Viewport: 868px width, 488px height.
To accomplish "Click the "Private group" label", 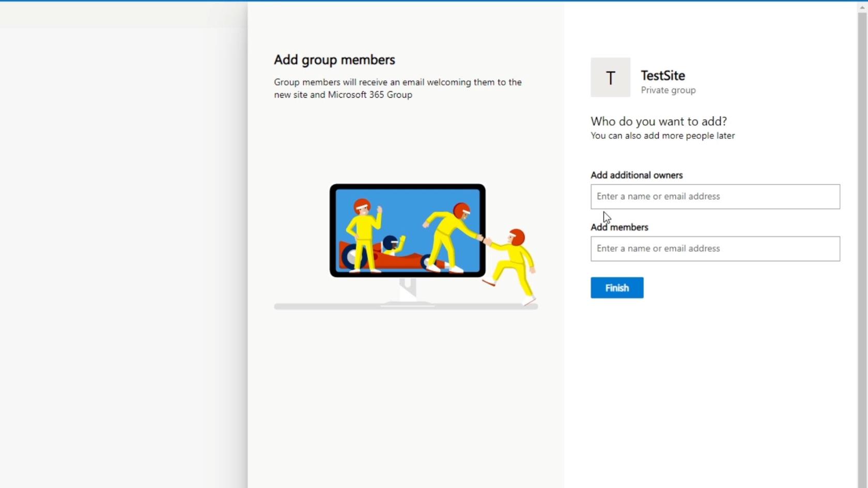I will point(668,90).
